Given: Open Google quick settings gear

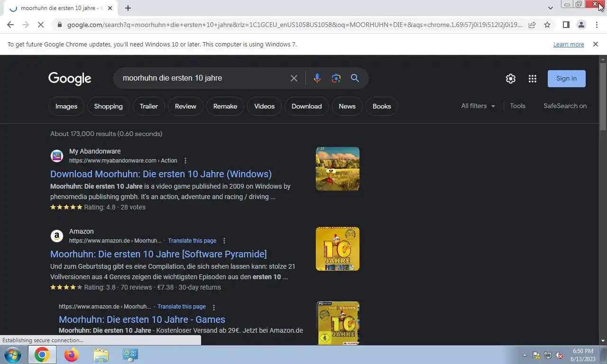Looking at the screenshot, I should [511, 79].
